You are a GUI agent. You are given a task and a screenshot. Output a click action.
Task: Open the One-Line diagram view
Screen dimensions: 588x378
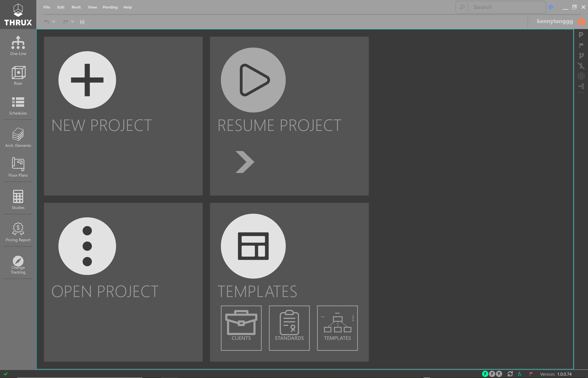(18, 46)
